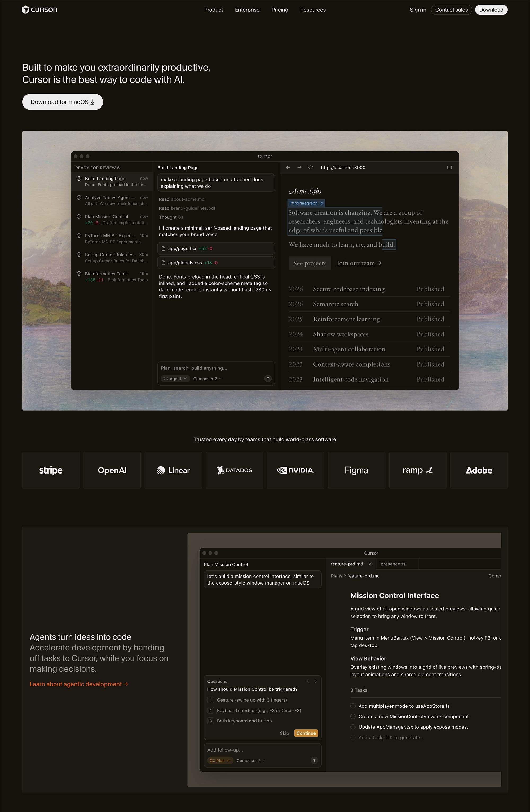Screen dimensions: 530x812
Task: Switch to the presence.ts tab
Action: pos(397,564)
